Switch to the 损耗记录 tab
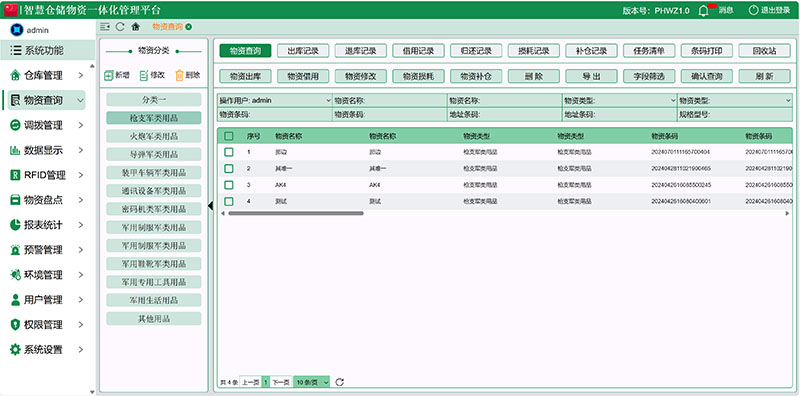The width and height of the screenshot is (800, 396). [534, 51]
